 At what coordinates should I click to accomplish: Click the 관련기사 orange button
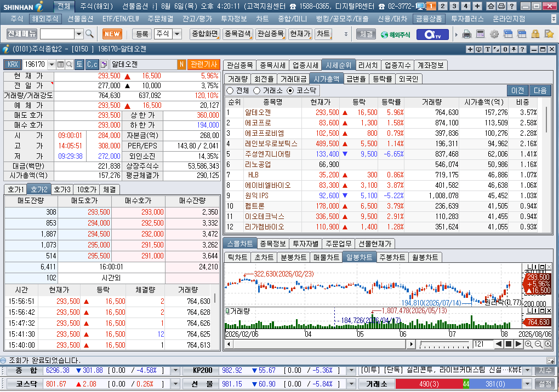[203, 65]
